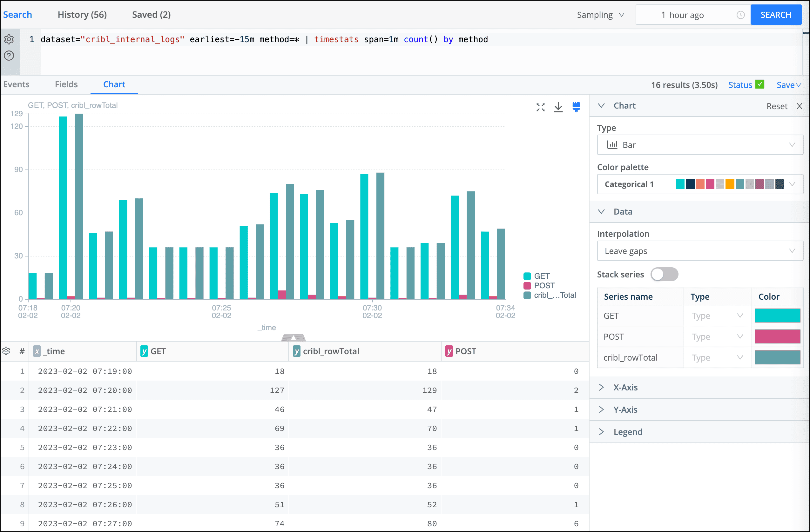
Task: Click the green Status checkmark
Action: [759, 84]
